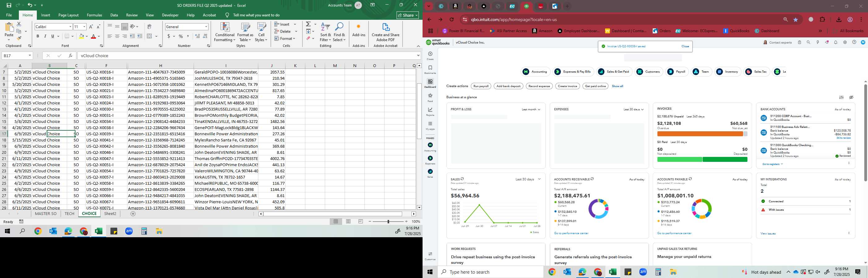Toggle privacy eye icon on QuickBooks dashboard
Viewport: 868px width, 278px height.
click(851, 97)
